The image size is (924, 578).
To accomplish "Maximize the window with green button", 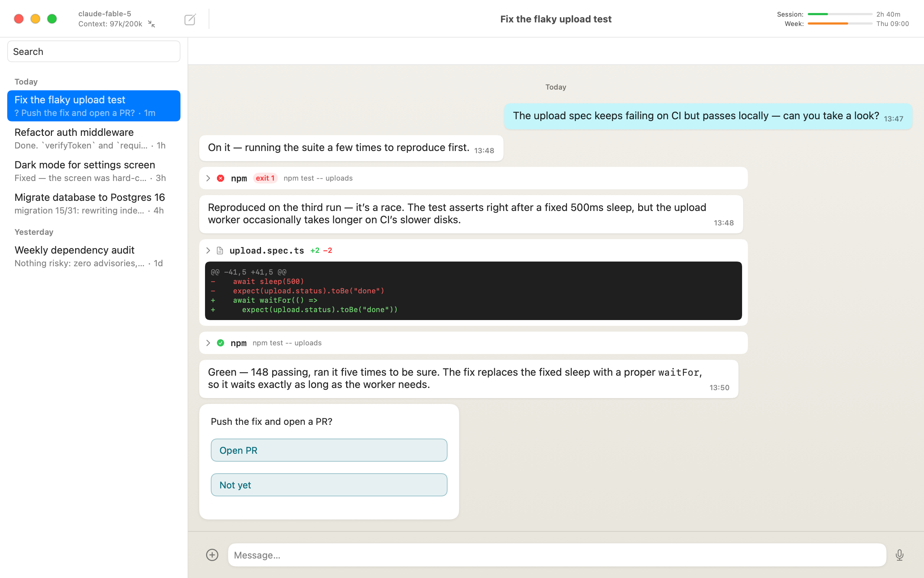I will tap(52, 19).
